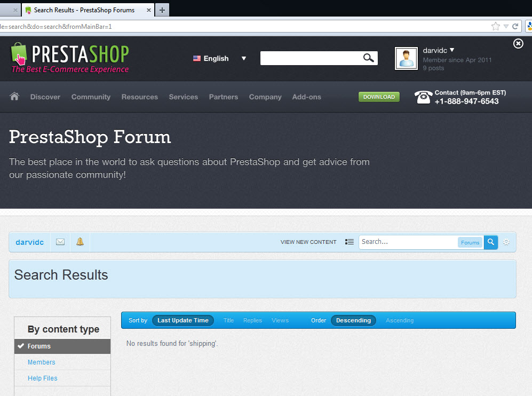Open the Partners menu
532x396 pixels.
pos(223,97)
